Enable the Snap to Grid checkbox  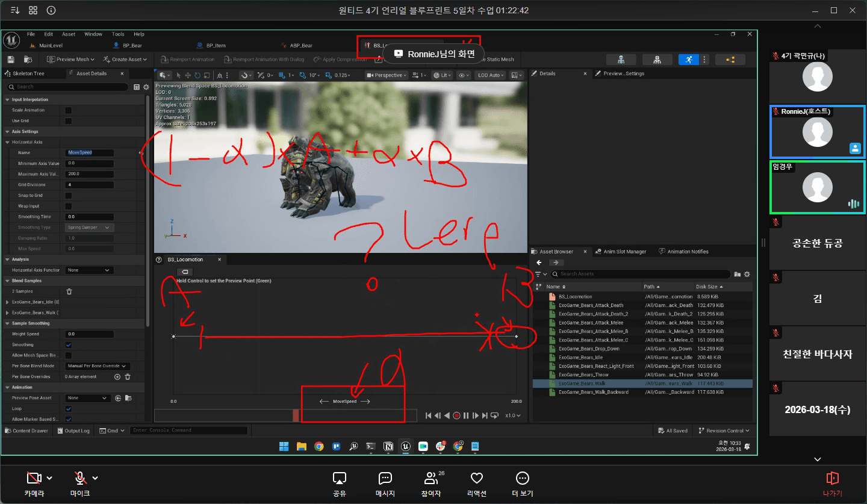click(68, 196)
